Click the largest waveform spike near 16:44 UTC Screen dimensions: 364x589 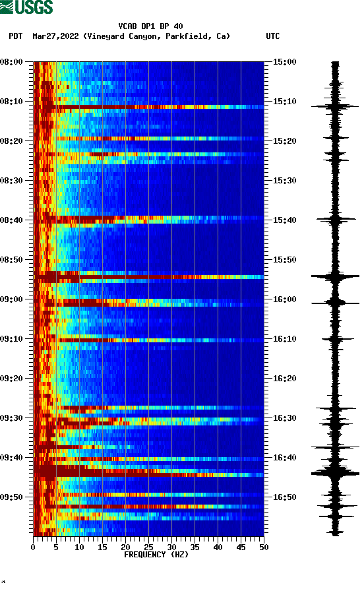(335, 474)
